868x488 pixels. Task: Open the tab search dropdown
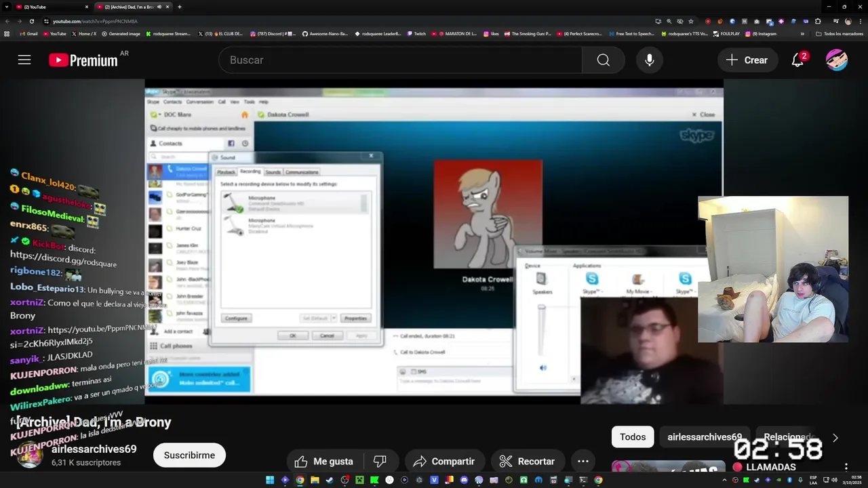coord(5,7)
